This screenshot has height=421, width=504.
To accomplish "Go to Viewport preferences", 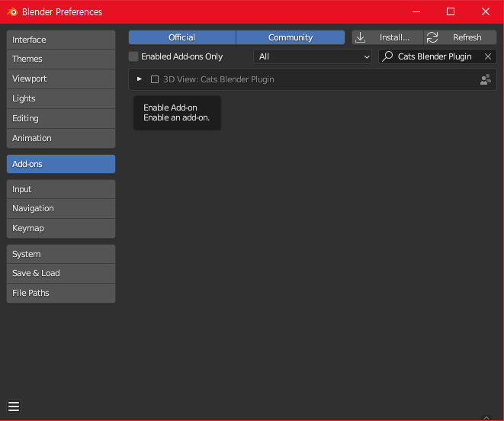I will click(61, 79).
